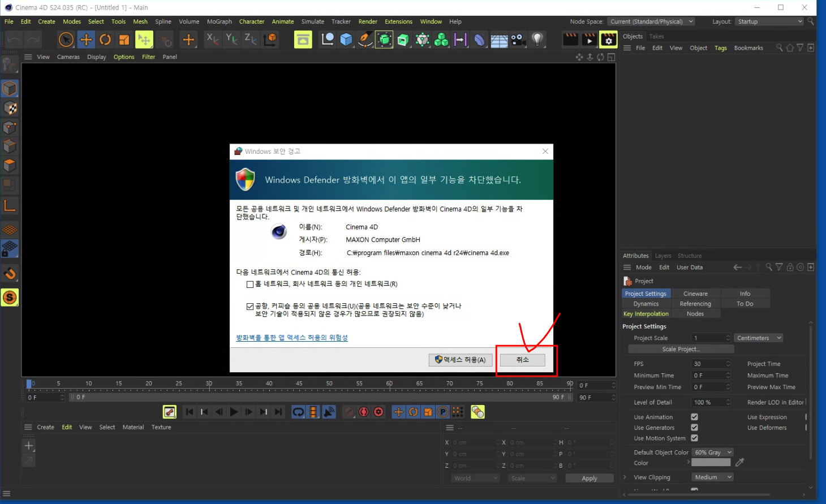This screenshot has width=826, height=504.
Task: Switch to the Takes tab
Action: click(x=656, y=36)
